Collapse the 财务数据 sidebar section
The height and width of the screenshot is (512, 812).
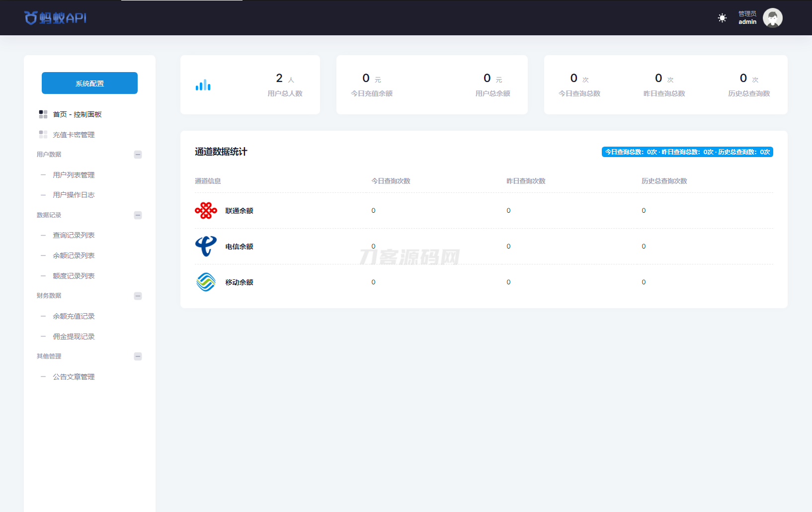[138, 295]
